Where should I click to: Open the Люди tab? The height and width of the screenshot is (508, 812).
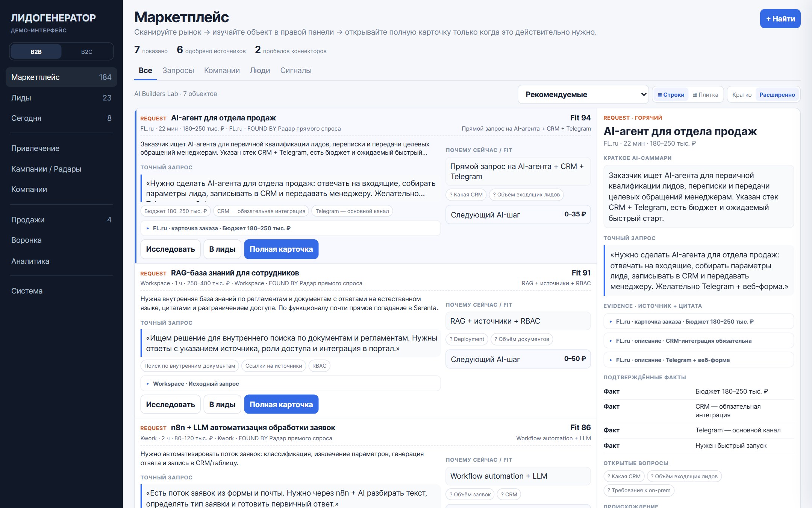coord(260,70)
